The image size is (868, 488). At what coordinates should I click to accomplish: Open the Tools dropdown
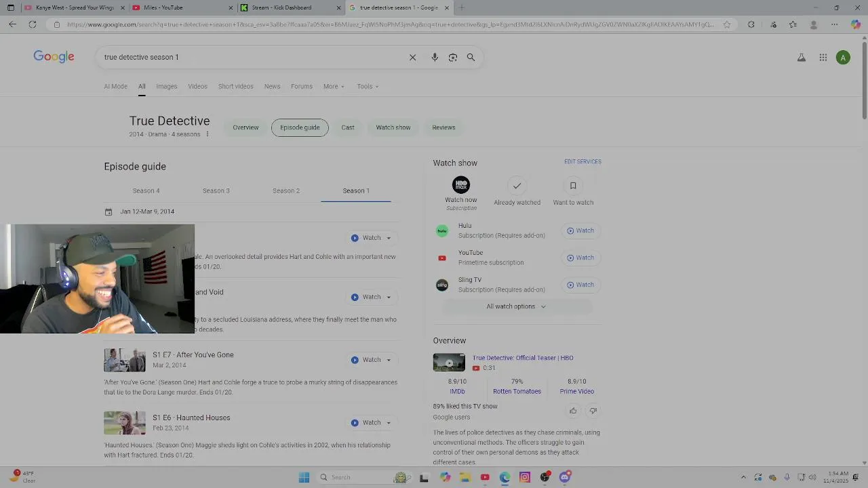368,86
